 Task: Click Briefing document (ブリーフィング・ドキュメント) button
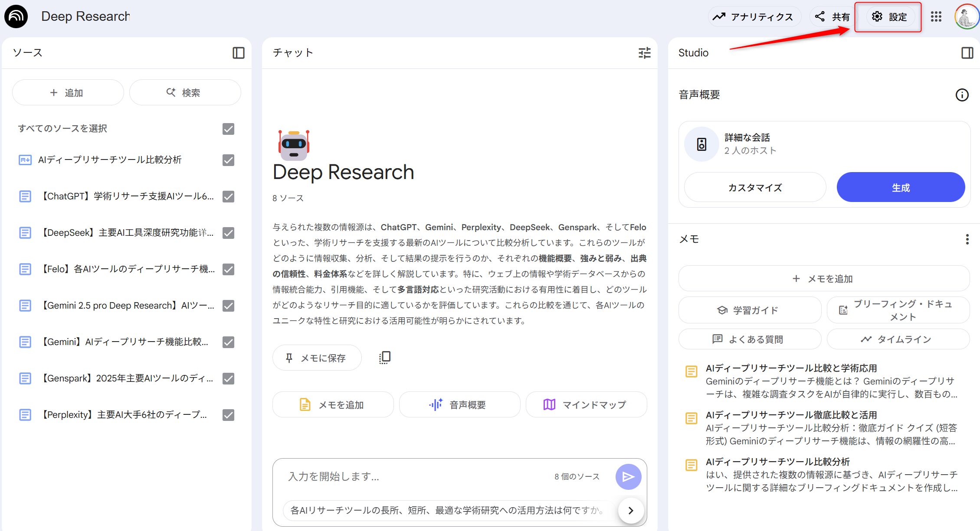pos(898,310)
